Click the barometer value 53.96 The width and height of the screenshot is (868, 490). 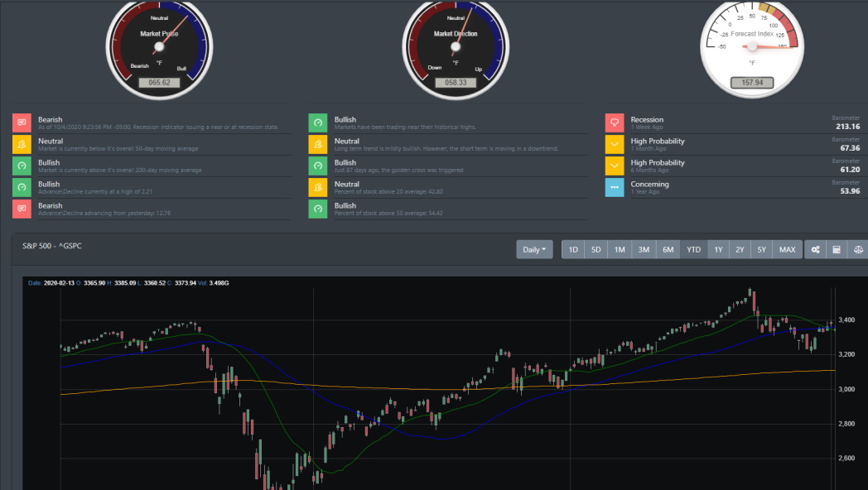point(850,191)
